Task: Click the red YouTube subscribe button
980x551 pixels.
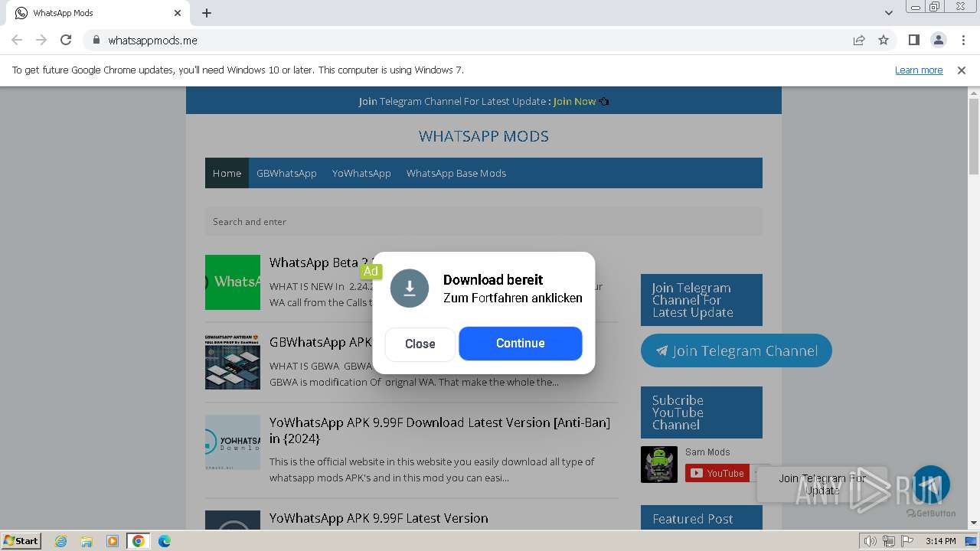Action: [717, 473]
